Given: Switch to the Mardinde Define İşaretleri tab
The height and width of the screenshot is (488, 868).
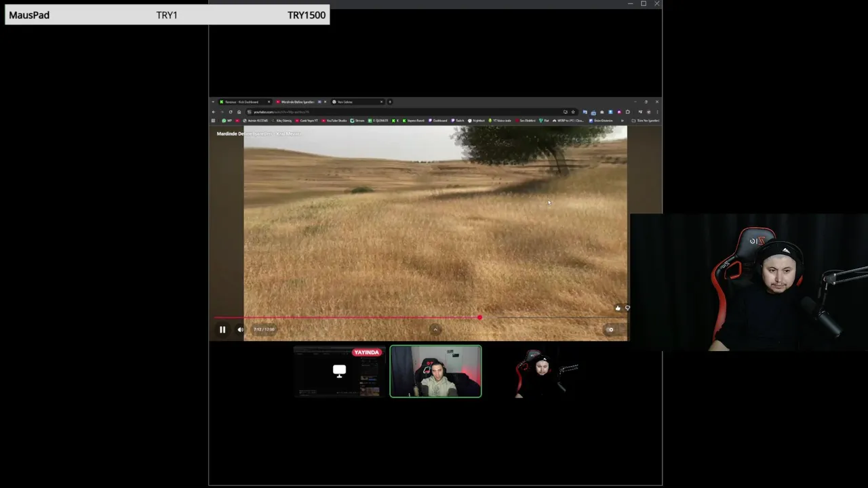Looking at the screenshot, I should (302, 102).
